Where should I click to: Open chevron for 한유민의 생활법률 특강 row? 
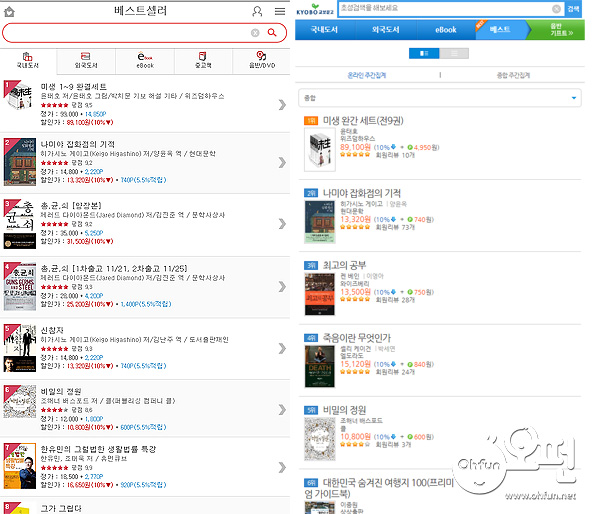coord(282,467)
